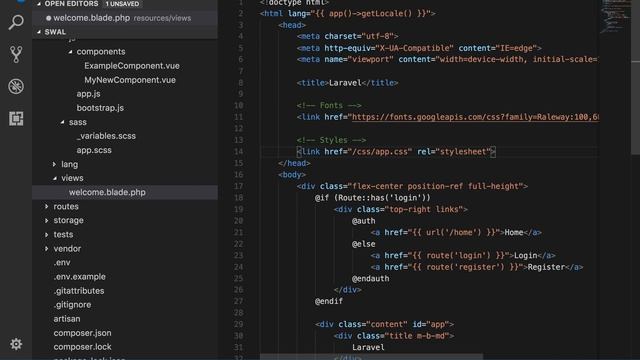Image resolution: width=640 pixels, height=360 pixels.
Task: Click the 'Fonts' HTML comment line
Action: point(329,106)
